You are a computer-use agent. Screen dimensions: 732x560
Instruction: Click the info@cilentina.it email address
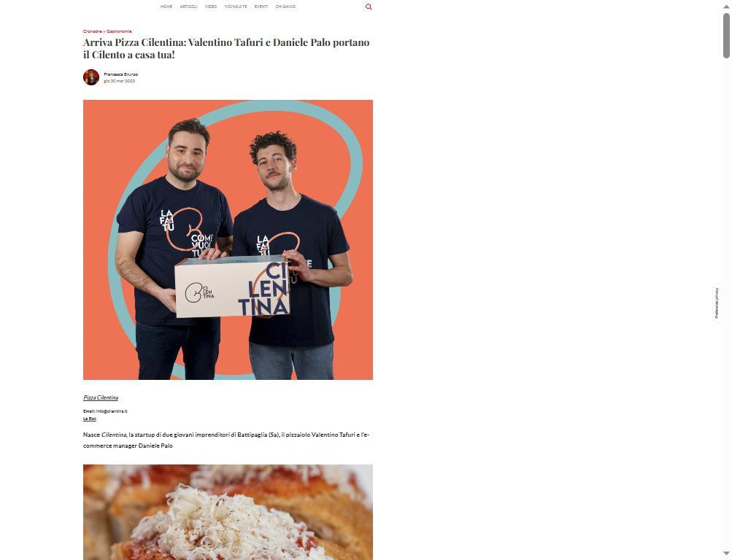(112, 411)
